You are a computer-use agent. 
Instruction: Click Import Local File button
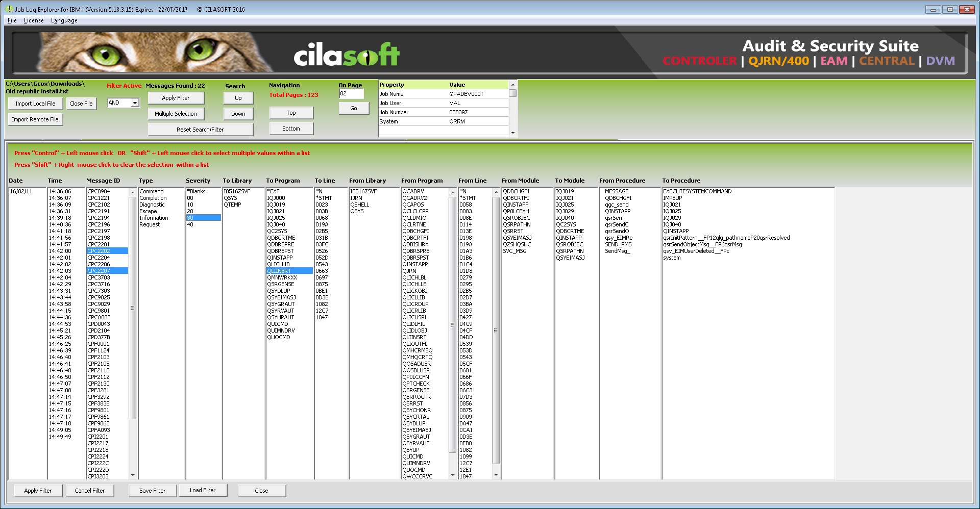point(35,104)
